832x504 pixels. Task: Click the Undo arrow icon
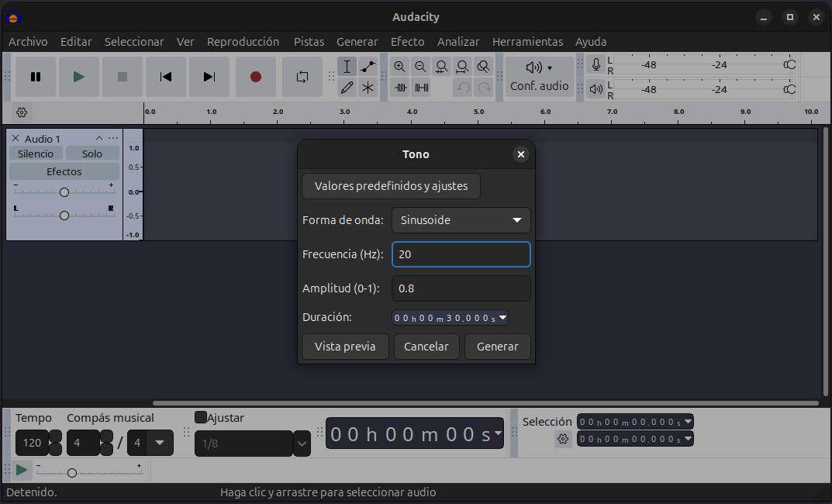tap(463, 88)
